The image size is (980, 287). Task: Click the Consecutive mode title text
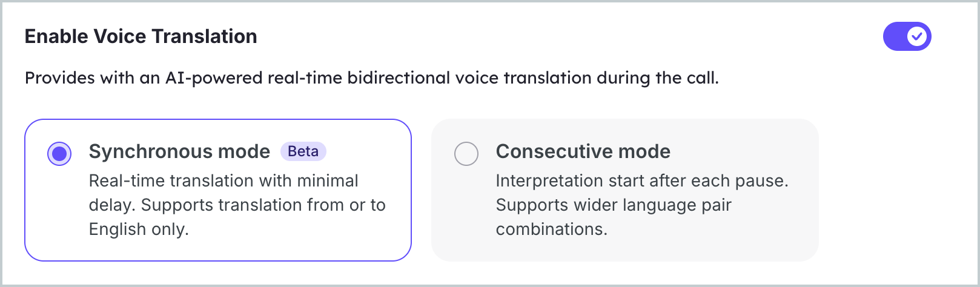pos(583,151)
